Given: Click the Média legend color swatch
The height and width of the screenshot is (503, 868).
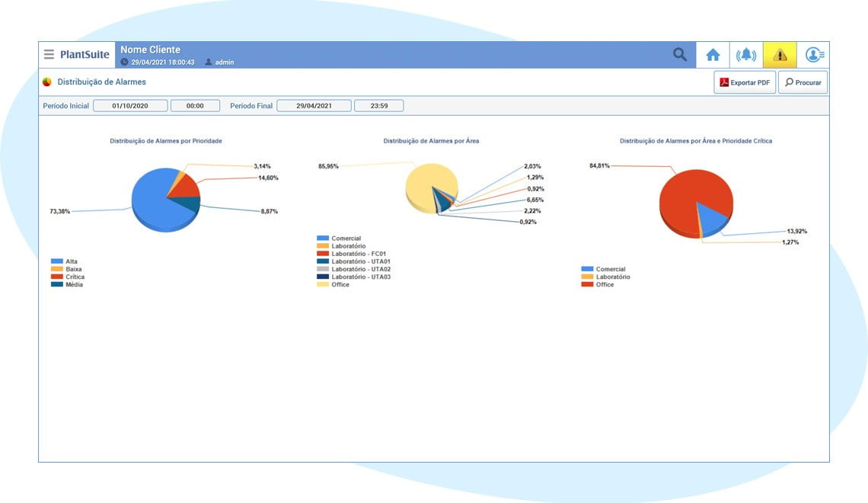Looking at the screenshot, I should point(57,284).
